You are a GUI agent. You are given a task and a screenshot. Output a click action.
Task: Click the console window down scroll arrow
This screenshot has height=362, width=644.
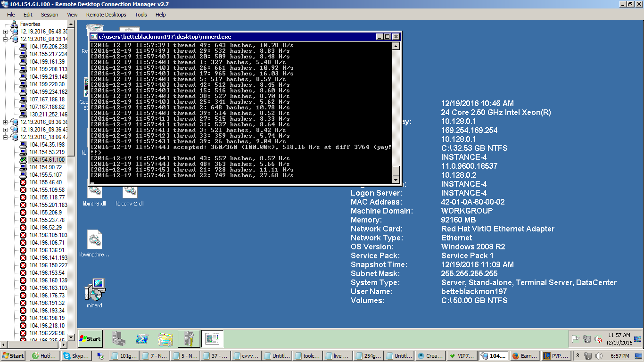point(396,180)
